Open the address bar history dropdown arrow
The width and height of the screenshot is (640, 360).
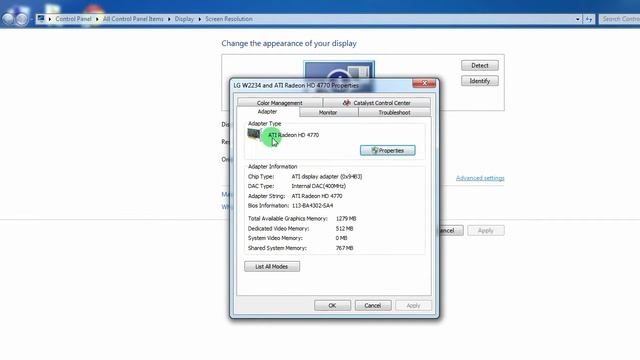coord(578,19)
